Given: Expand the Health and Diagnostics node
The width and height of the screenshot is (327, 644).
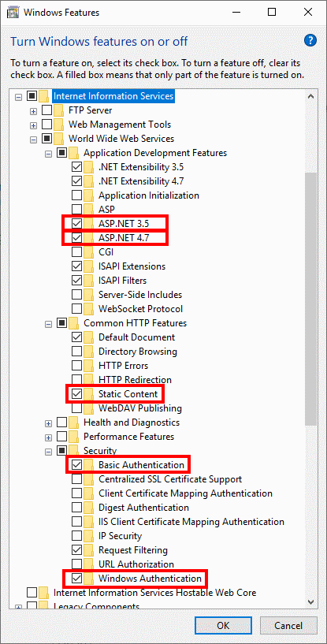Looking at the screenshot, I should [49, 423].
